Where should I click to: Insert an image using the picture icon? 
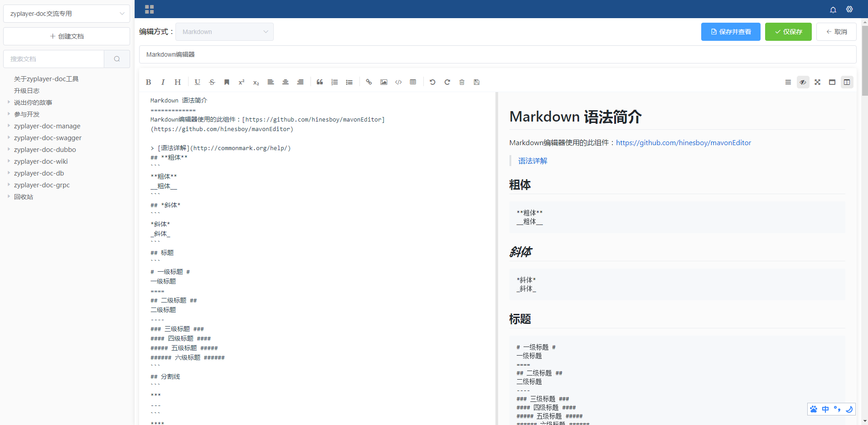[383, 82]
